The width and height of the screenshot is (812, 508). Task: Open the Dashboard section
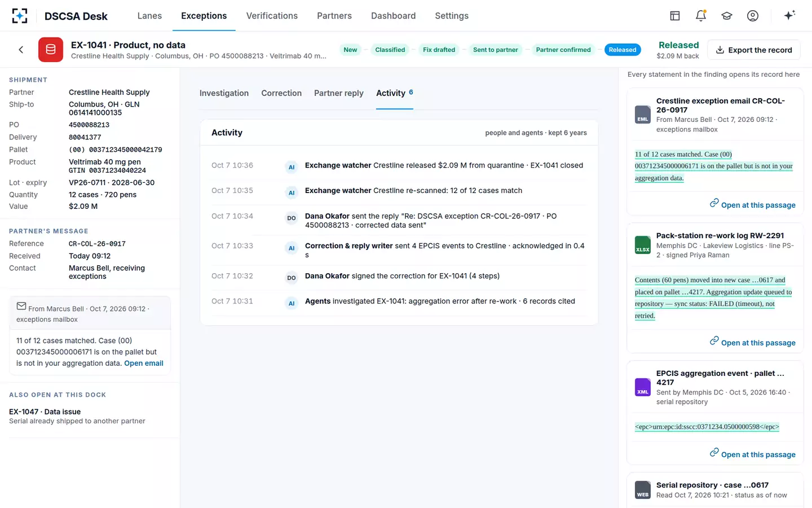point(394,16)
